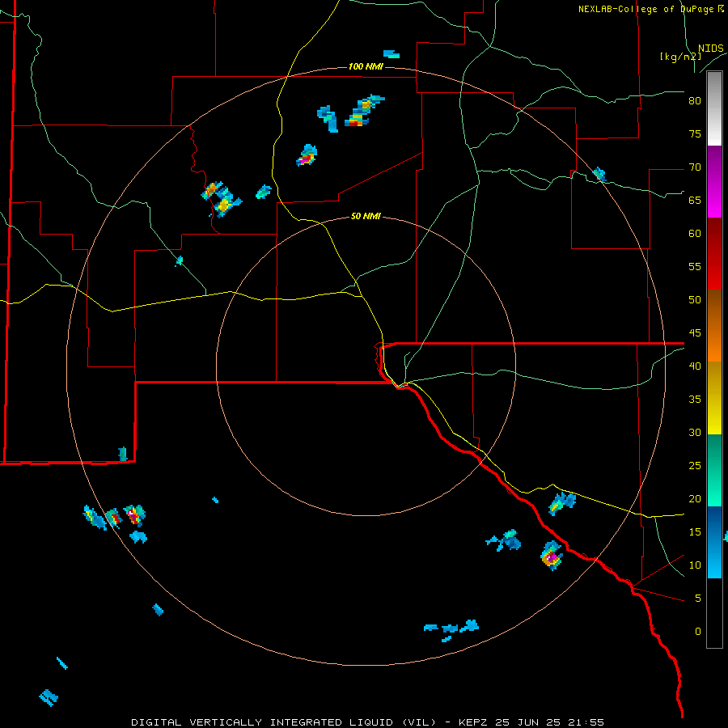728x728 pixels.
Task: Select the black bottom segment of the color scale
Action: point(714,613)
